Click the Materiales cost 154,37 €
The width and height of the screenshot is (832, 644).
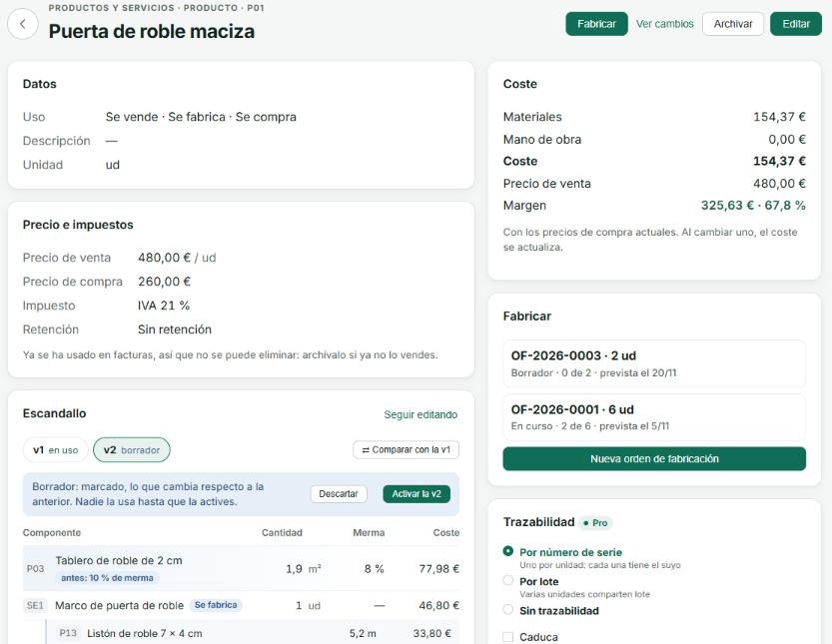click(779, 117)
